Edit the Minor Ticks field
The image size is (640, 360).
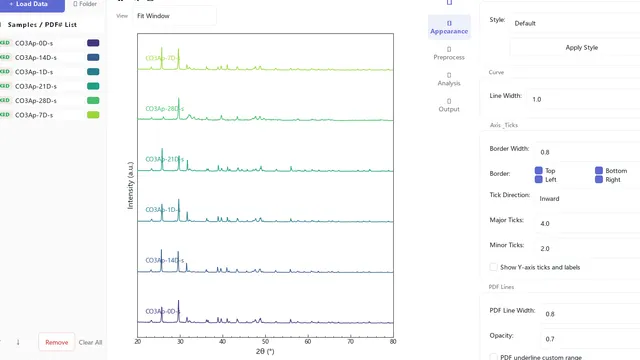coord(588,249)
